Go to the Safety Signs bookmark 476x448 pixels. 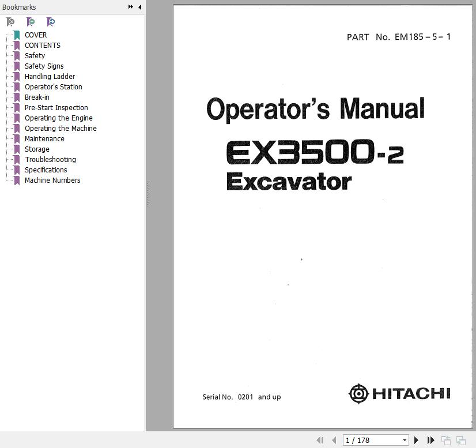coord(44,66)
